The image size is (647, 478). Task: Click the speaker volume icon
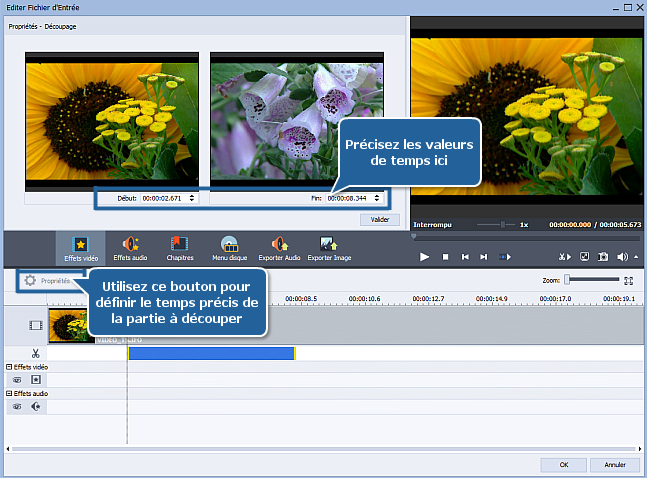click(x=622, y=257)
